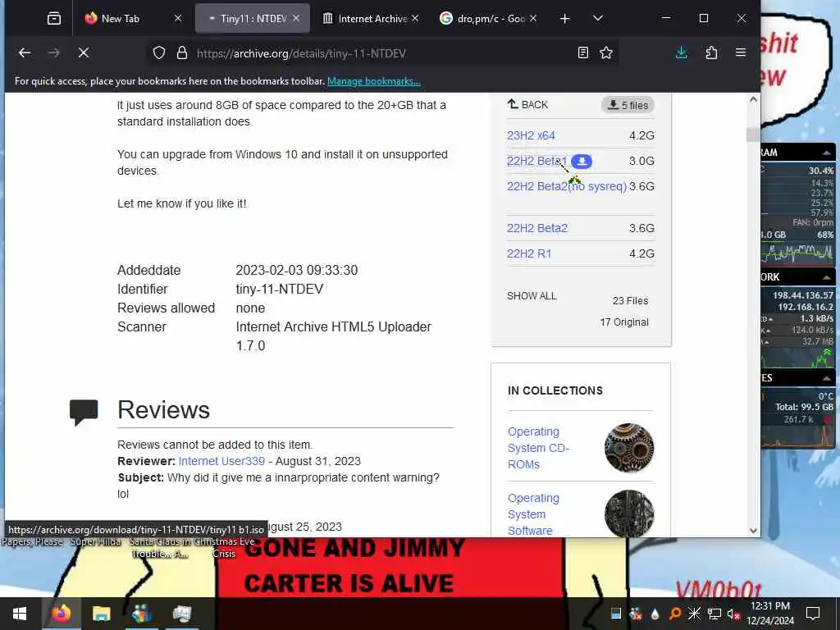Open network status tray icon
Image resolution: width=840 pixels, height=630 pixels.
click(x=714, y=614)
